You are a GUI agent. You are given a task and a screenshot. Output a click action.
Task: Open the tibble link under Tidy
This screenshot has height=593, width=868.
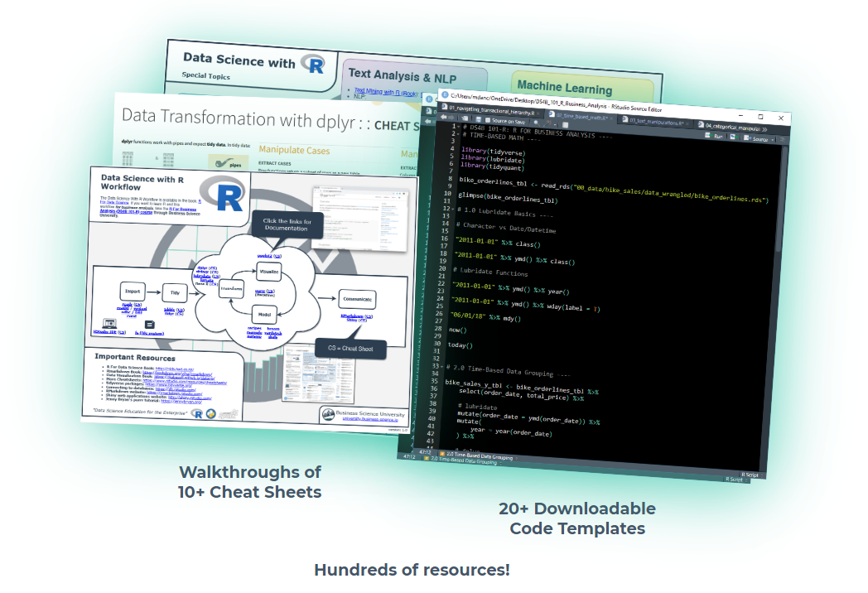[x=170, y=310]
